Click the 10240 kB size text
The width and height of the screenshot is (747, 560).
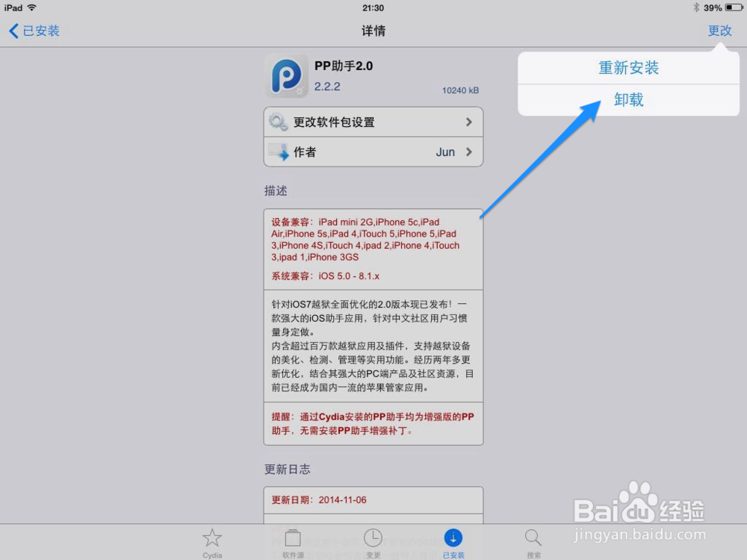pos(460,90)
